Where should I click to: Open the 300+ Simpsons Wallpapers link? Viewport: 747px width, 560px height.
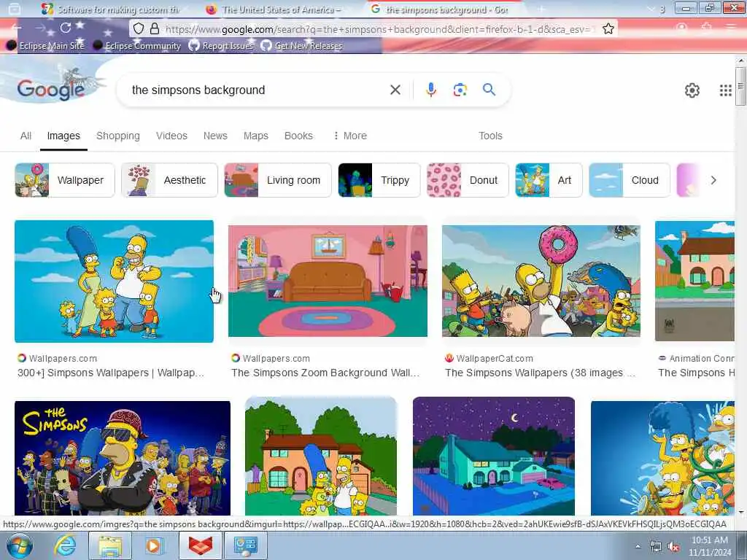pyautogui.click(x=111, y=373)
